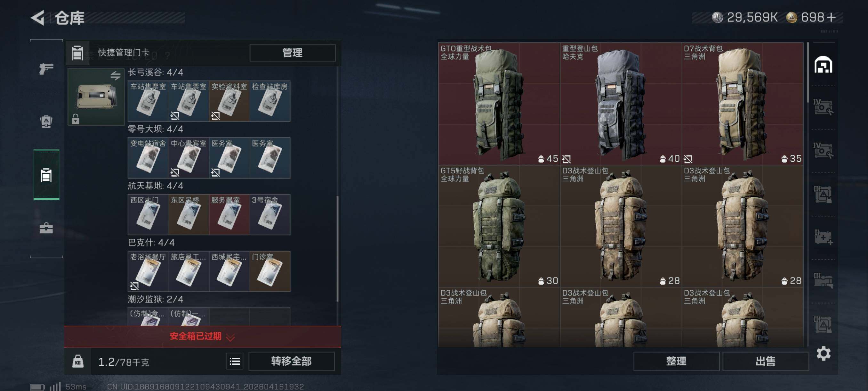The image size is (868, 391).
Task: Open the weapons tab pistol icon
Action: click(46, 69)
